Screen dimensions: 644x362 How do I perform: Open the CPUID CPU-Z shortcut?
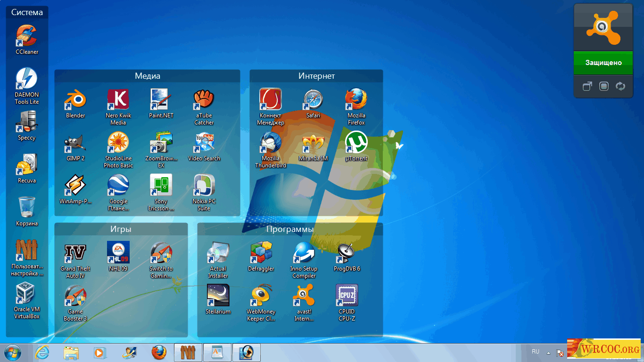(347, 303)
